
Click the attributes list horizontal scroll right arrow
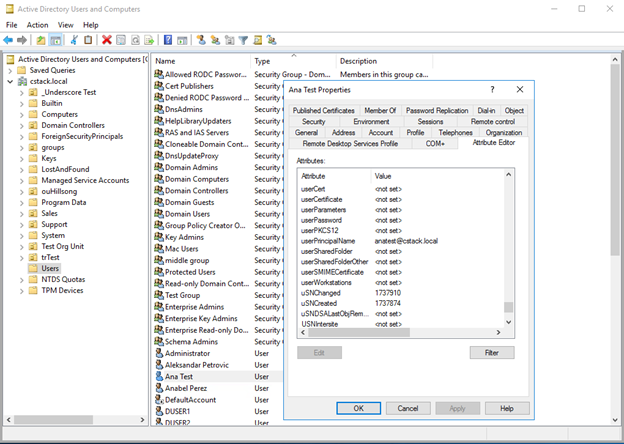pos(498,333)
